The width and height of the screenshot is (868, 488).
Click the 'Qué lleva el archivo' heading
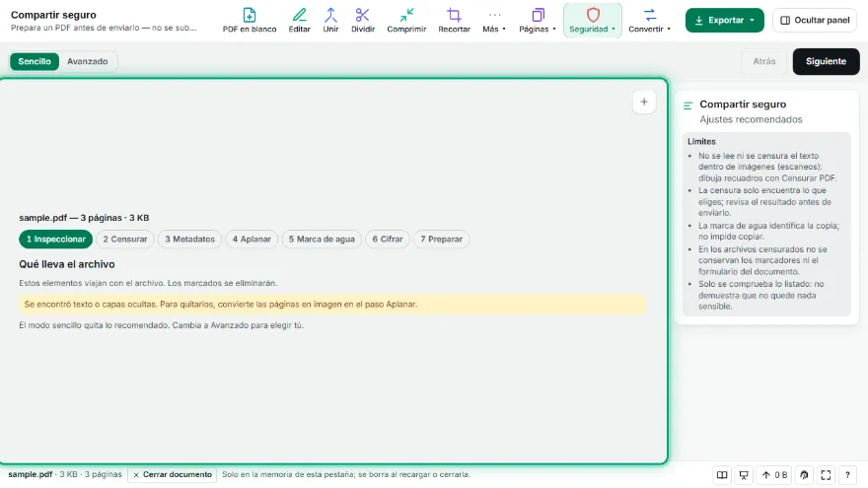click(x=67, y=264)
